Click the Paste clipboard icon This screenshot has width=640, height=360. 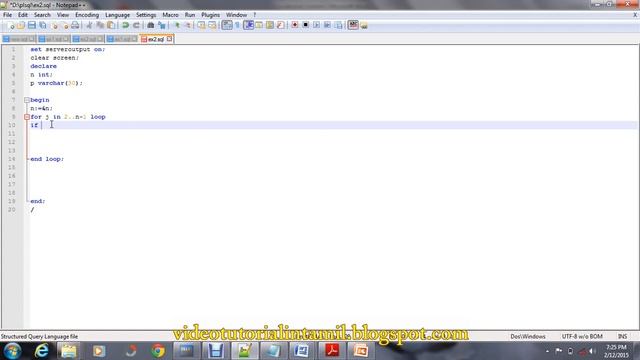(x=111, y=25)
